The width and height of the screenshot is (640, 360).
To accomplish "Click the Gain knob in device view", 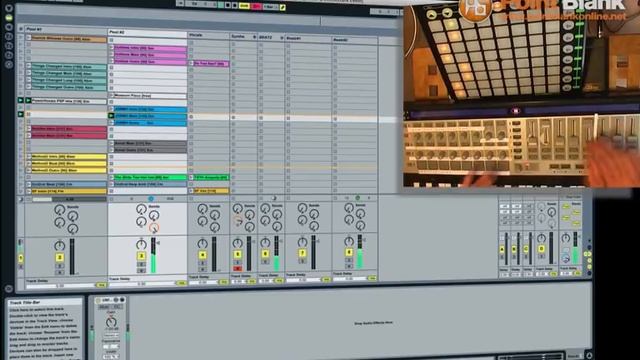I will pyautogui.click(x=111, y=322).
